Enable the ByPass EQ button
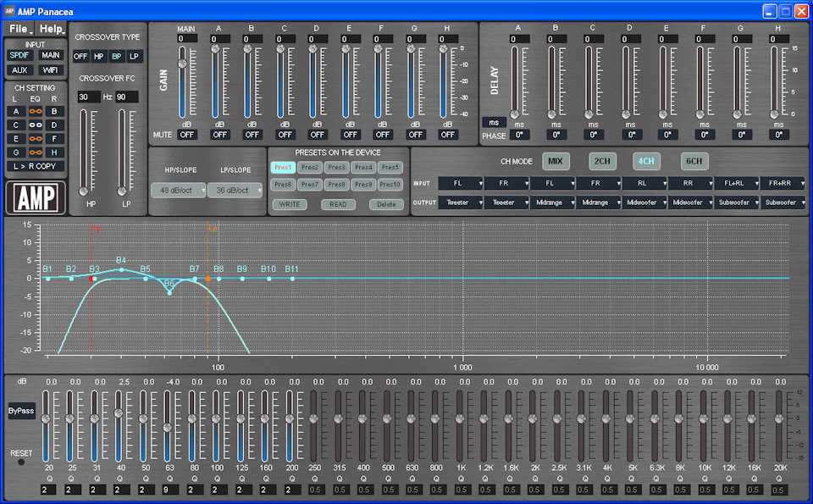Screen dimensions: 813x504 (x=21, y=411)
